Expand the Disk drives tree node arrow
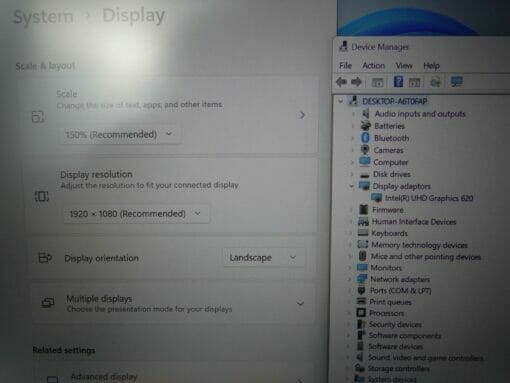Image resolution: width=510 pixels, height=383 pixels. (x=352, y=174)
